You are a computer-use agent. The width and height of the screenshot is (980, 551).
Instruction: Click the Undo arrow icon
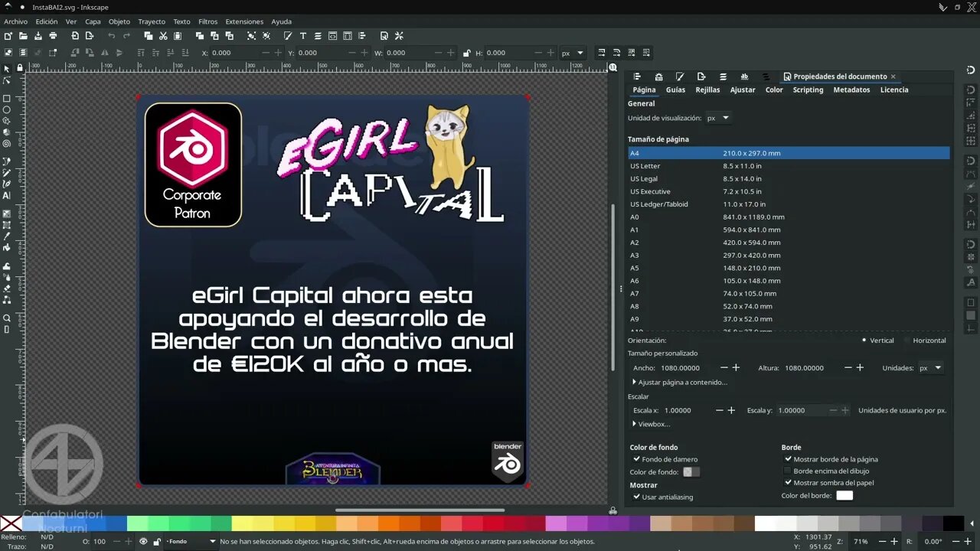[x=112, y=36]
